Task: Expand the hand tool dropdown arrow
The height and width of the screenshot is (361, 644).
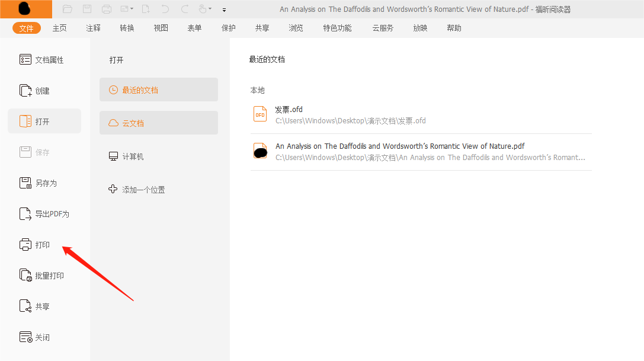Action: (210, 9)
